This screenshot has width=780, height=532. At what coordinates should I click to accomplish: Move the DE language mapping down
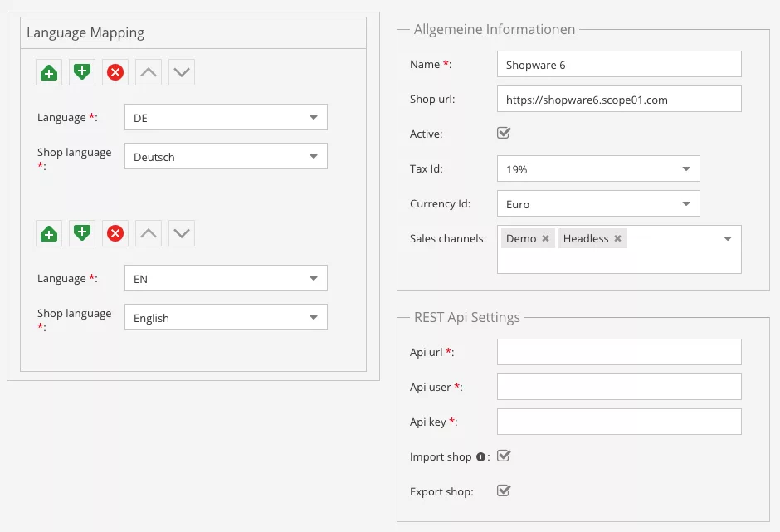tap(182, 72)
